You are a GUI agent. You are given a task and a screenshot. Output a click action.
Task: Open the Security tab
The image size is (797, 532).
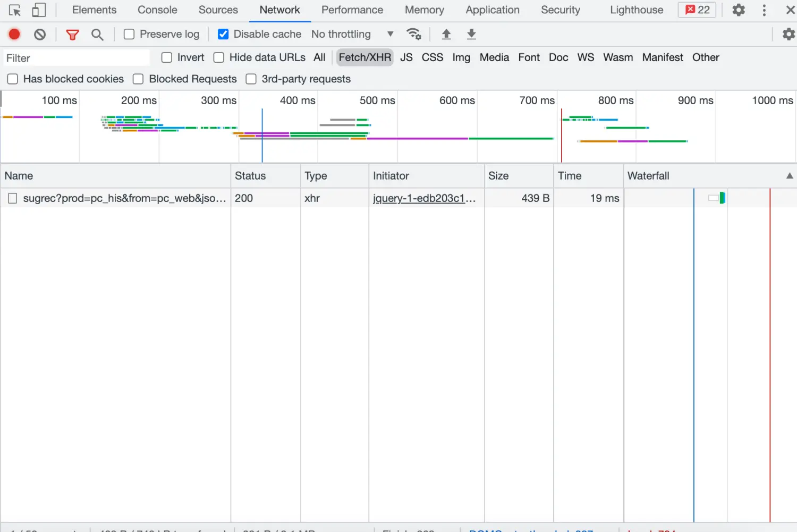561,10
